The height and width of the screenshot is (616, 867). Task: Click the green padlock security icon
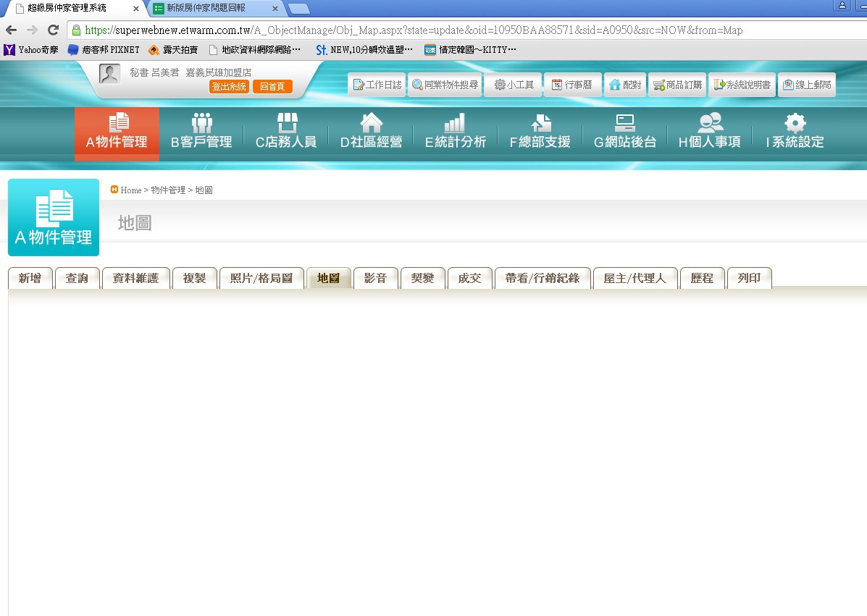click(76, 30)
